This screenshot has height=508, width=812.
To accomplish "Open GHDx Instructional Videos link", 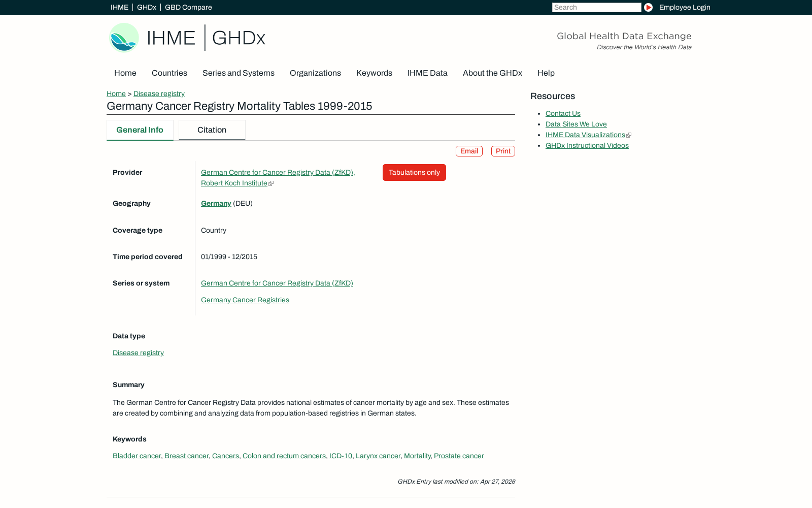I will [587, 146].
